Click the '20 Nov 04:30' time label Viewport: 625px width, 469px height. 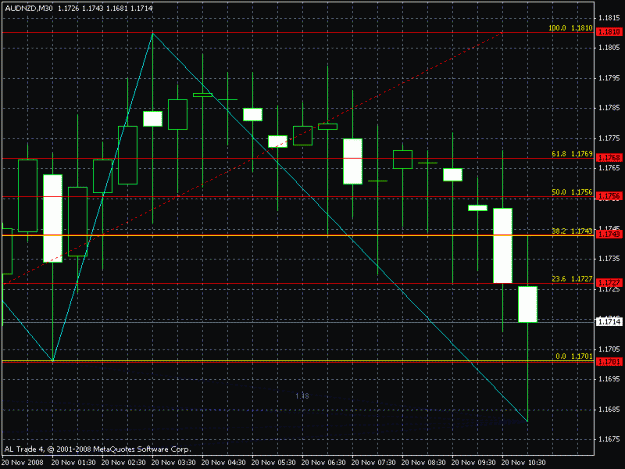pos(223,463)
